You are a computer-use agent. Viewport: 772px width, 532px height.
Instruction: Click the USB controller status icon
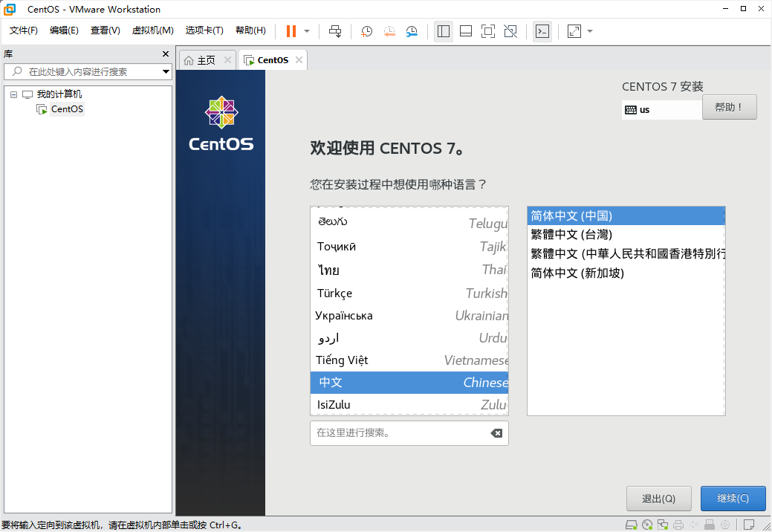(710, 525)
